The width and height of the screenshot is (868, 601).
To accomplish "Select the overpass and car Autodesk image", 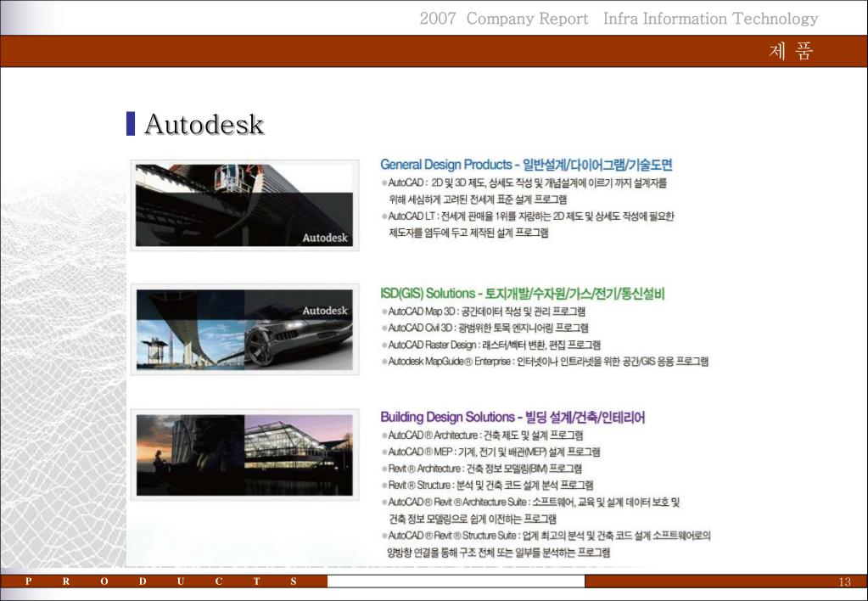I will pos(244,329).
